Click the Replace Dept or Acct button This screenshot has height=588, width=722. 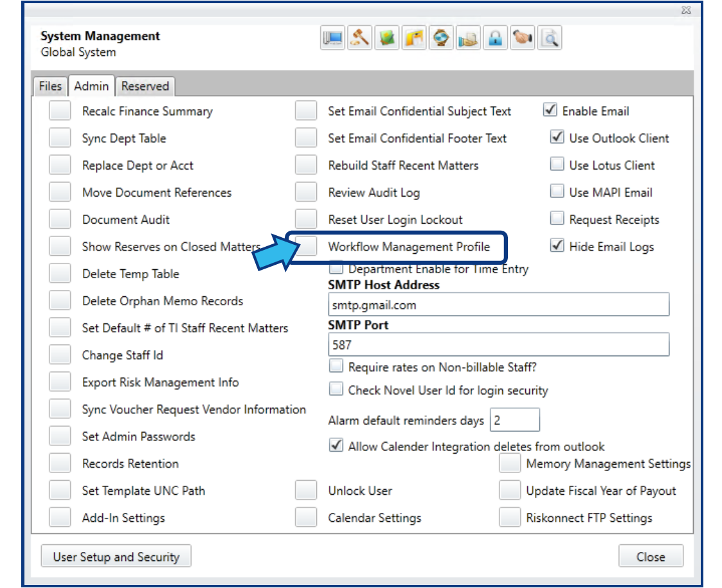coord(60,165)
